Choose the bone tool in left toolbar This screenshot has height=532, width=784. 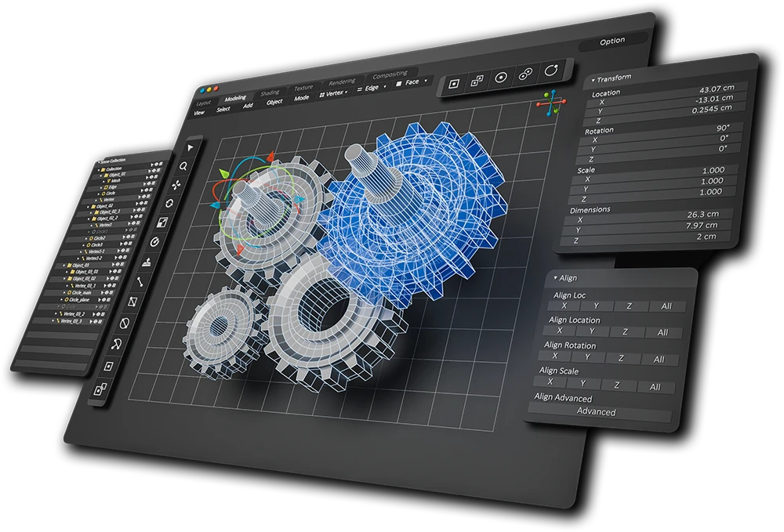pos(140,282)
